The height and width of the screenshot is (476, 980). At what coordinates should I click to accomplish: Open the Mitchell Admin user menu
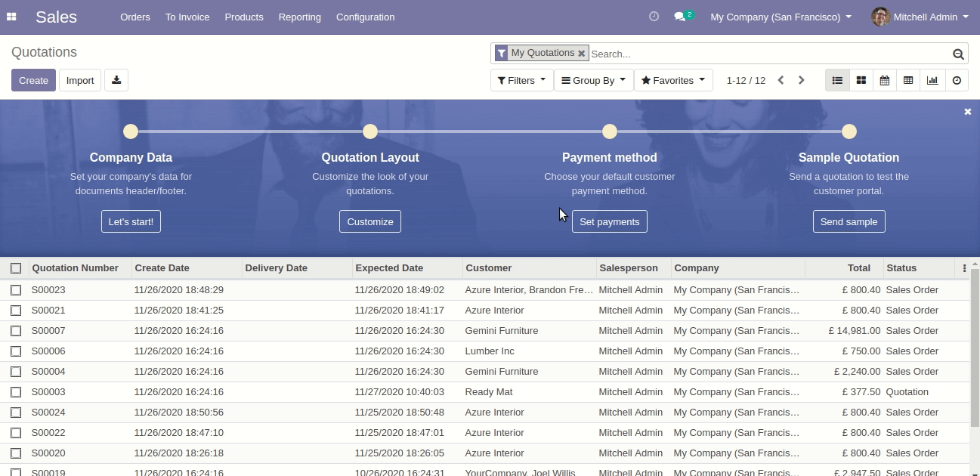click(920, 17)
